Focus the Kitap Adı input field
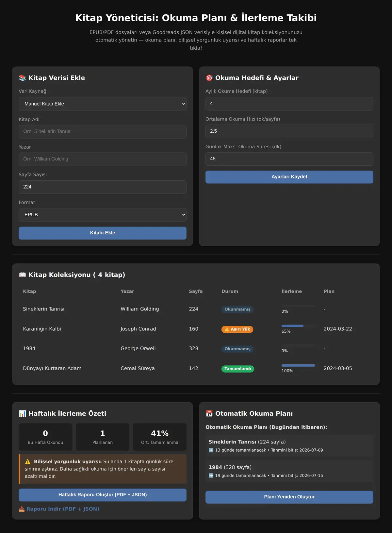The width and height of the screenshot is (392, 533). pos(103,131)
